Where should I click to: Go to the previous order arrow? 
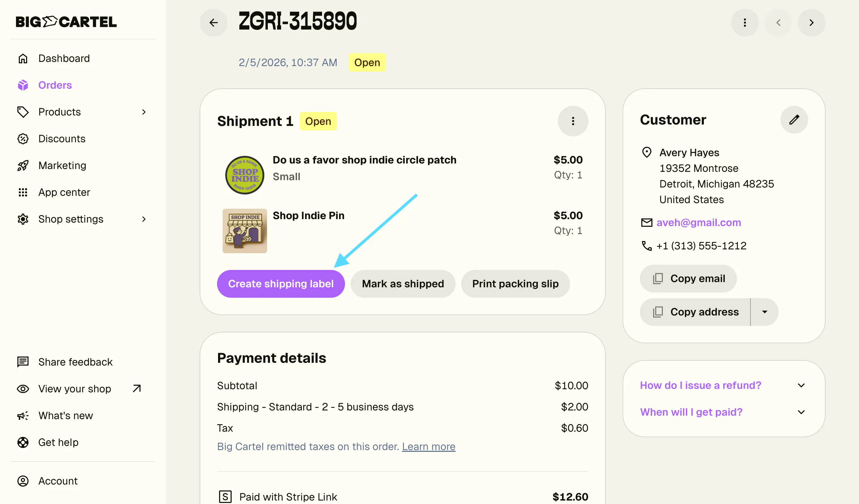click(778, 23)
